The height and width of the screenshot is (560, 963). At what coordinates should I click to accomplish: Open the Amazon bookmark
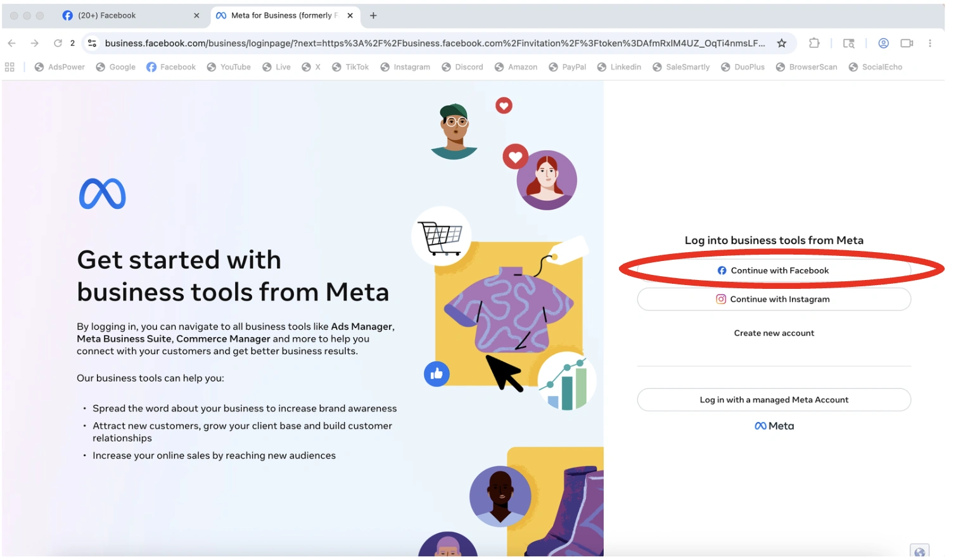tap(516, 67)
